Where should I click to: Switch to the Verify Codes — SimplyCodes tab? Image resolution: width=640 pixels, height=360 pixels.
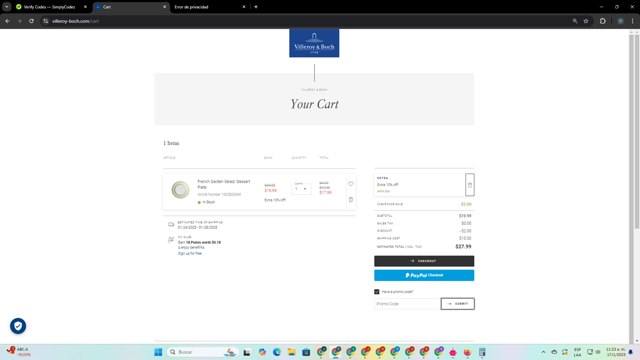[x=49, y=7]
